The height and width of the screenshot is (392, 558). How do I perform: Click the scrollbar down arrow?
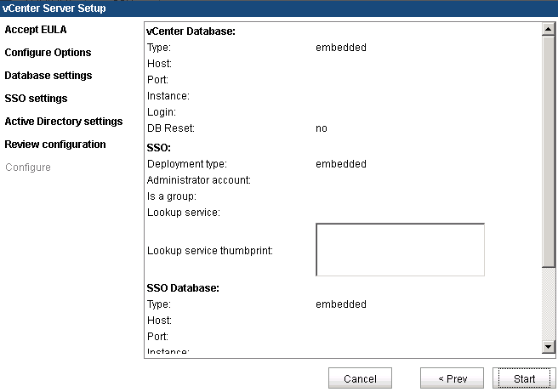549,346
